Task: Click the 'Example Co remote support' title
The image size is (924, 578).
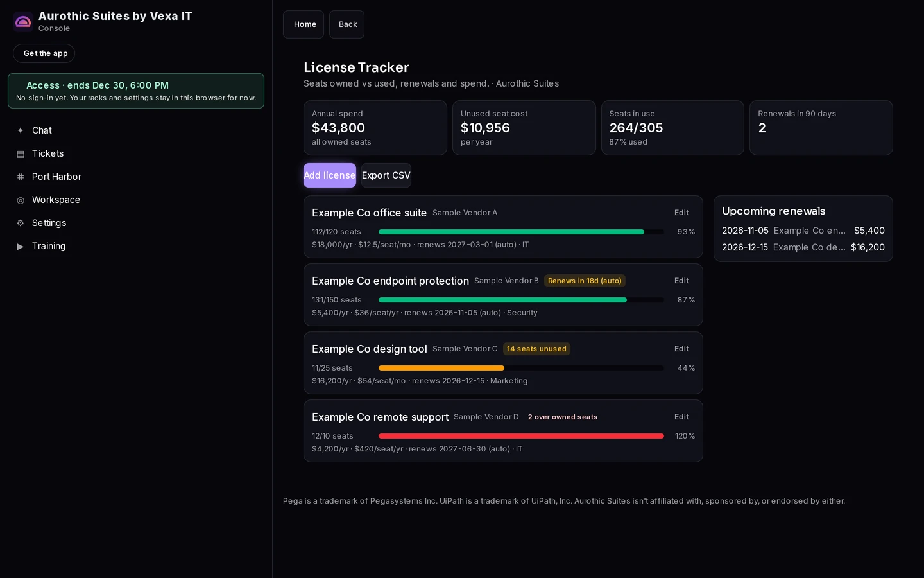Action: click(x=380, y=417)
